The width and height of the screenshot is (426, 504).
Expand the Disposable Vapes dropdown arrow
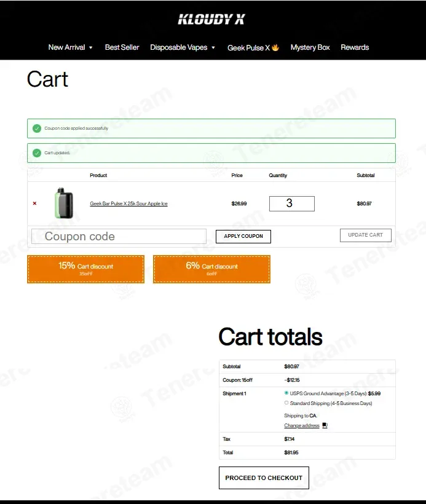(x=213, y=47)
